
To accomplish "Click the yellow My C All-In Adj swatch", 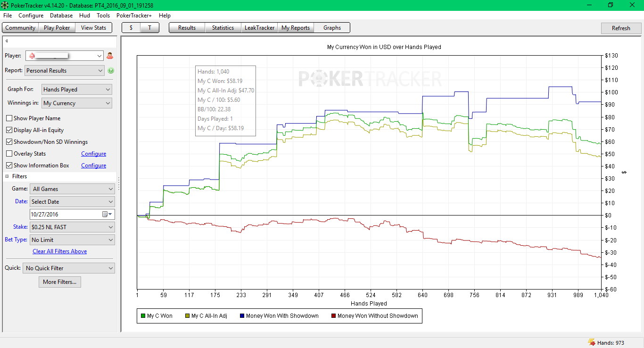I will 187,316.
